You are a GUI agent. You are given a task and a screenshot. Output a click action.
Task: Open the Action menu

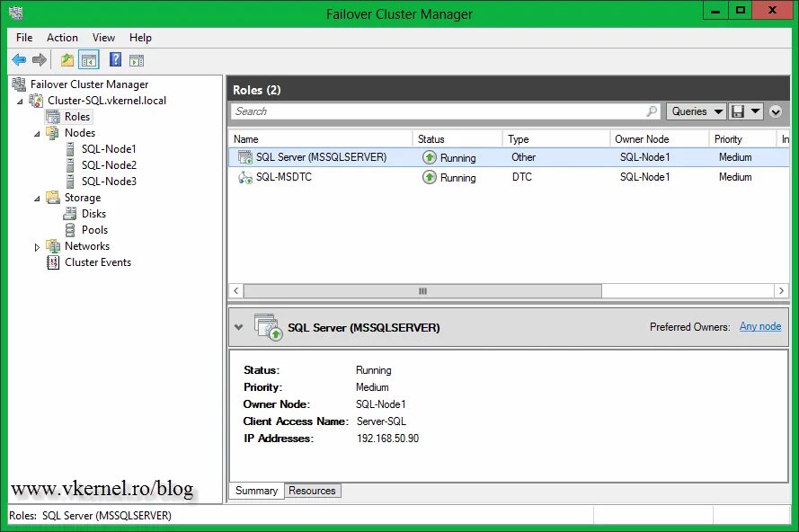point(62,38)
